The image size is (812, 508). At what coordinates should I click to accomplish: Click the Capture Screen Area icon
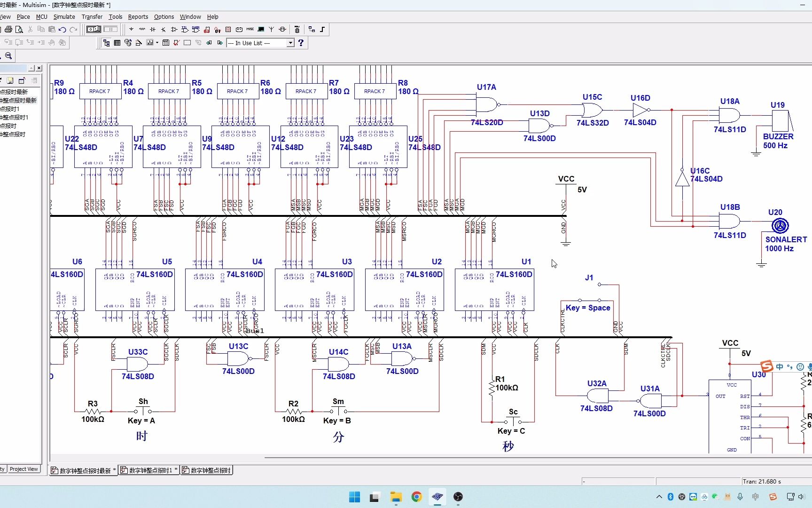(x=187, y=43)
